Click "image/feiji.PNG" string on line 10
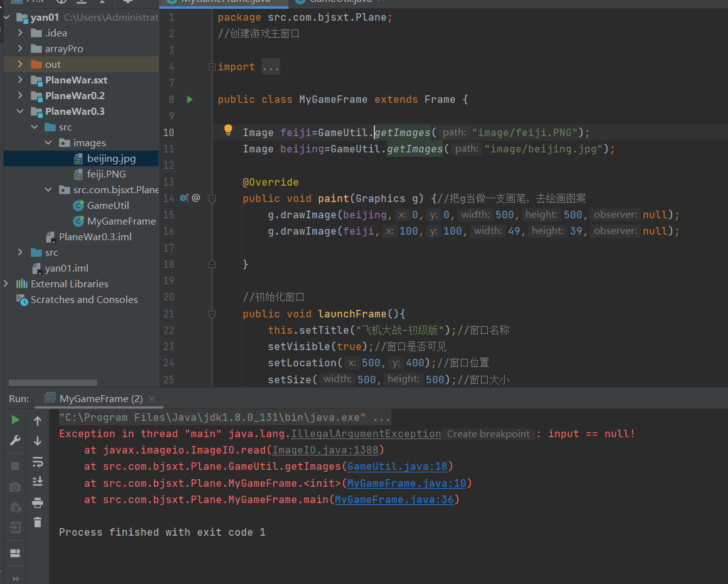 (525, 133)
